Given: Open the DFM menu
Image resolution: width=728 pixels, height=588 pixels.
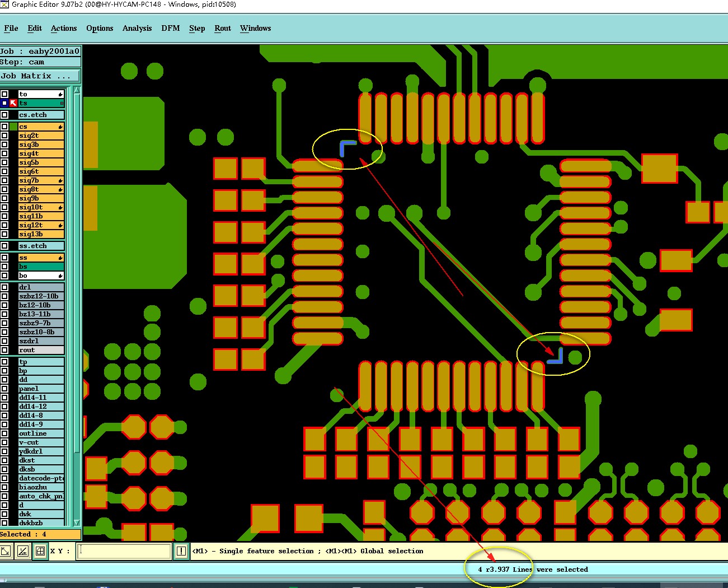Looking at the screenshot, I should (x=171, y=28).
